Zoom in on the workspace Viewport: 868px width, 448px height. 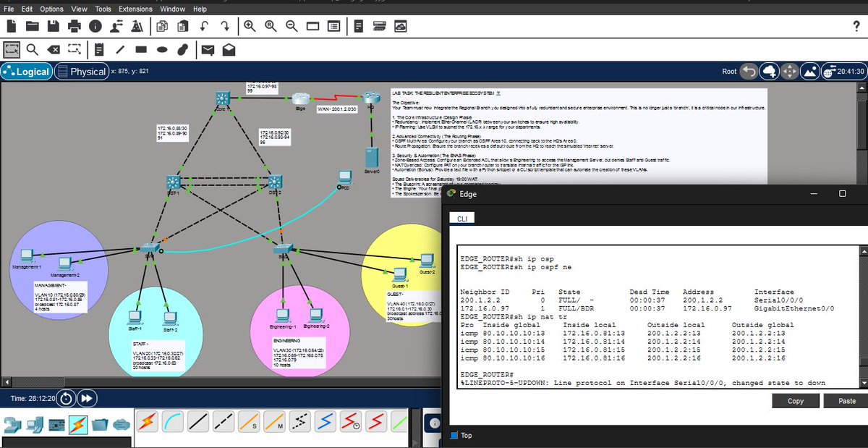pyautogui.click(x=250, y=26)
